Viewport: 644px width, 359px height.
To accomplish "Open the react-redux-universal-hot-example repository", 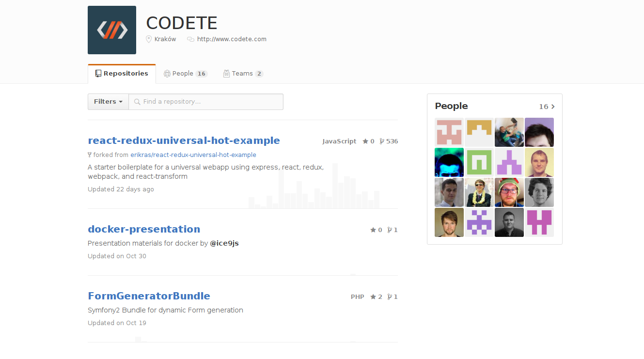I will 184,140.
